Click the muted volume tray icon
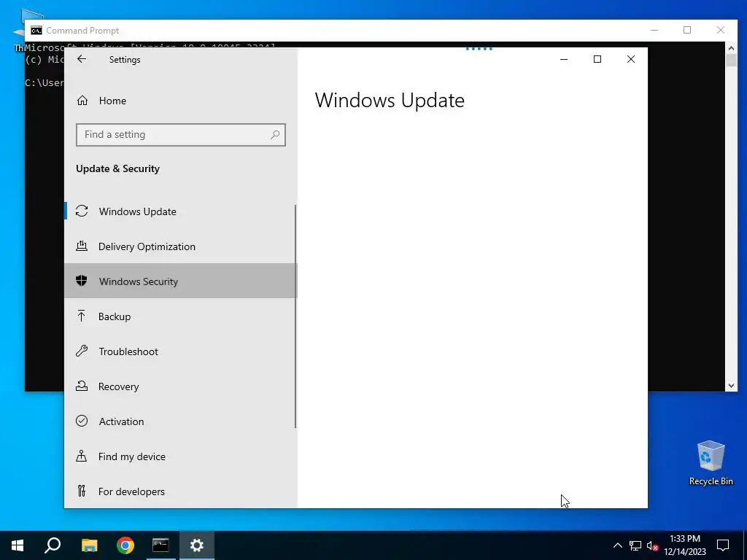 click(652, 545)
